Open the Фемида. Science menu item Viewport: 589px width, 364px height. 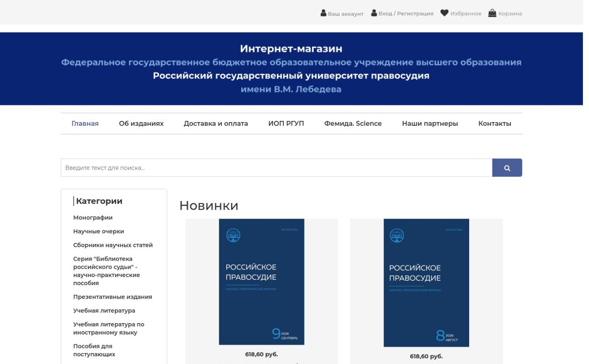353,123
